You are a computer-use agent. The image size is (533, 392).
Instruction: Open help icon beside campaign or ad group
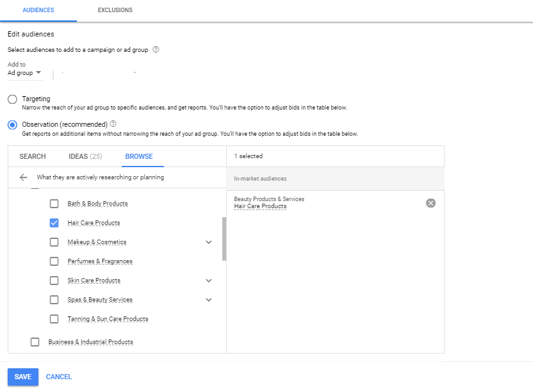pyautogui.click(x=156, y=49)
